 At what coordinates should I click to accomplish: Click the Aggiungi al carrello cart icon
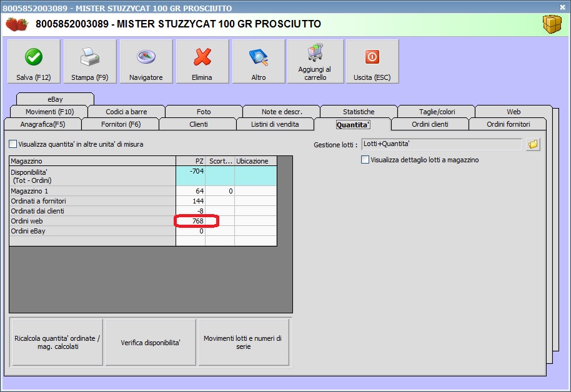tap(315, 54)
